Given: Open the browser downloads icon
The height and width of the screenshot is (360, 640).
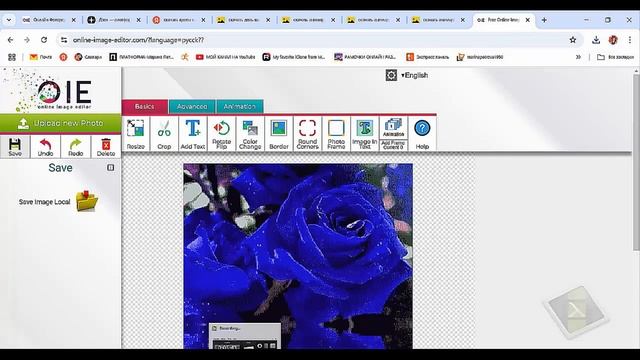Looking at the screenshot, I should point(596,40).
